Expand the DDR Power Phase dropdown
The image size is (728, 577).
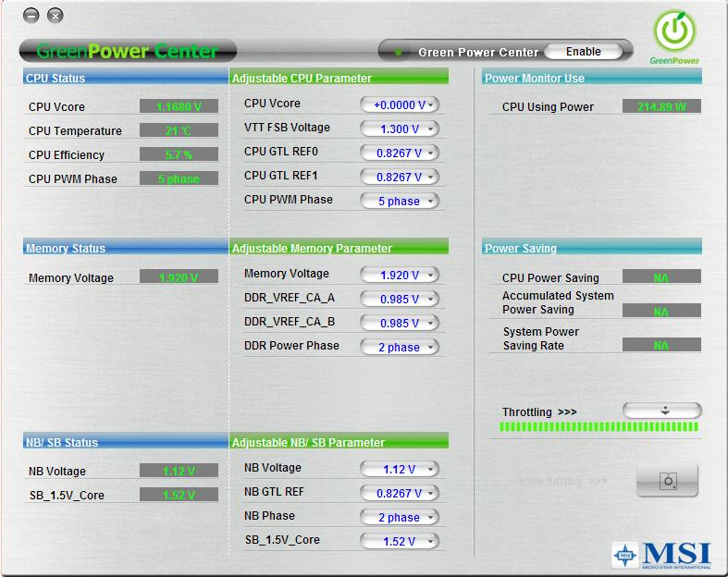pos(400,348)
